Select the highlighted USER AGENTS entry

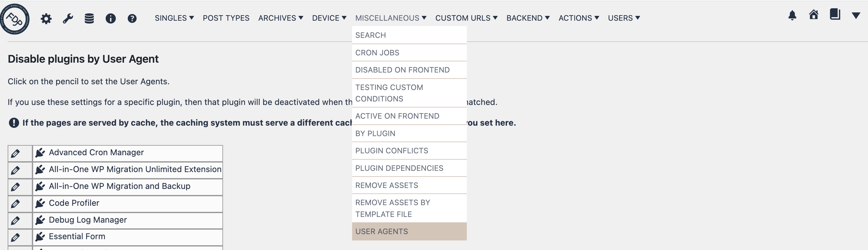click(x=381, y=232)
